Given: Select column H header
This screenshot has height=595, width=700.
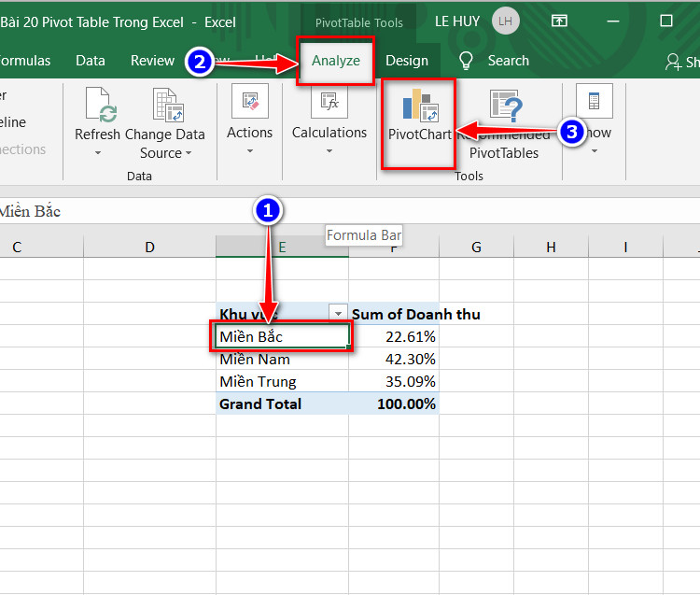Looking at the screenshot, I should [x=551, y=247].
